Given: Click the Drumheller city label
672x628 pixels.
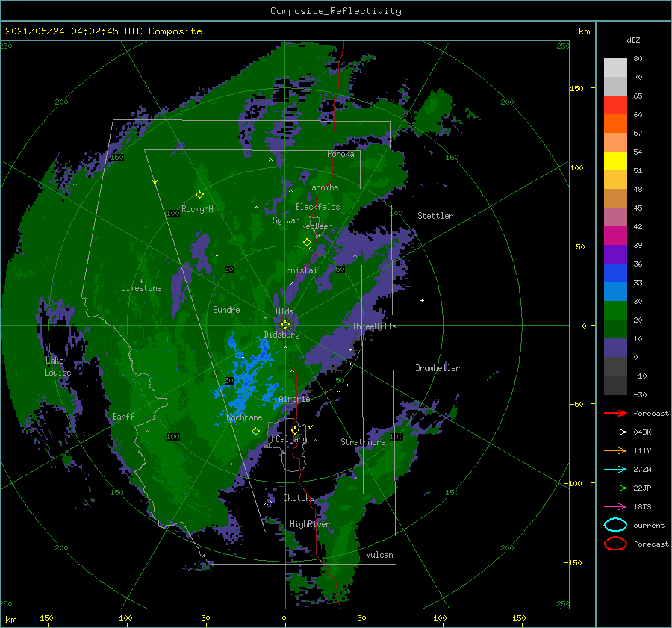Looking at the screenshot, I should click(438, 368).
